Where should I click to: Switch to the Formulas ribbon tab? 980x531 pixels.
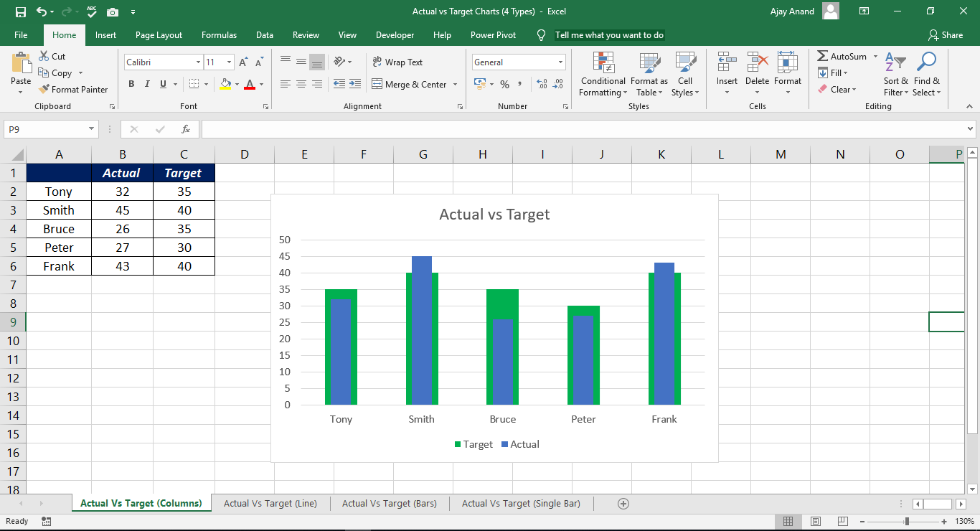tap(219, 34)
